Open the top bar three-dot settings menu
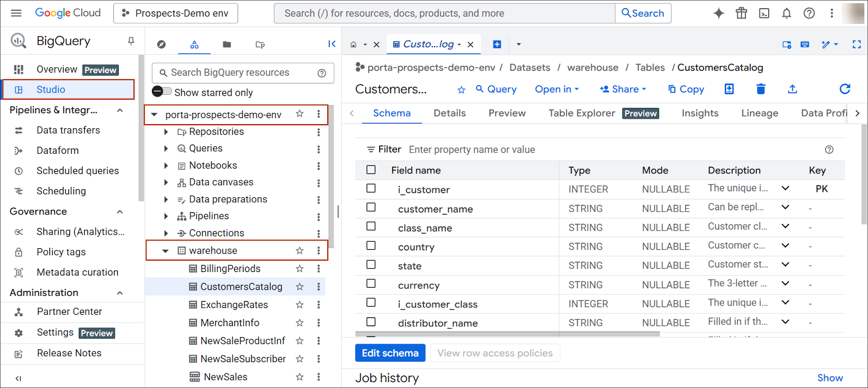The image size is (868, 388). click(x=832, y=13)
